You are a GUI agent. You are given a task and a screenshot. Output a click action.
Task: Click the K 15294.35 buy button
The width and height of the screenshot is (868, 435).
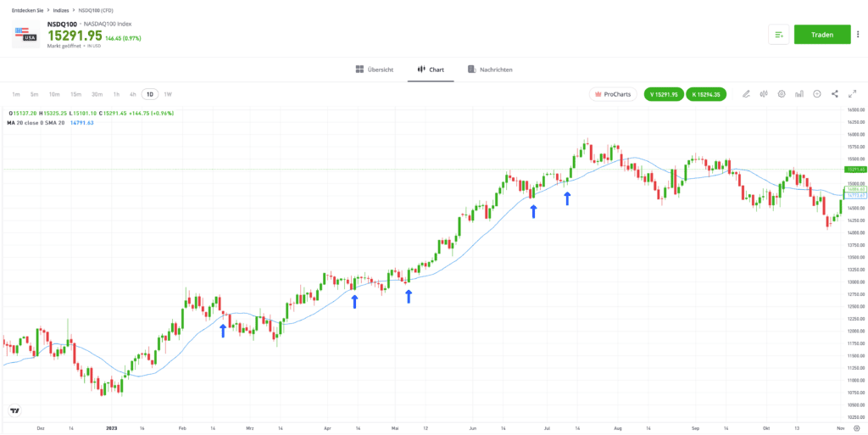pyautogui.click(x=706, y=94)
